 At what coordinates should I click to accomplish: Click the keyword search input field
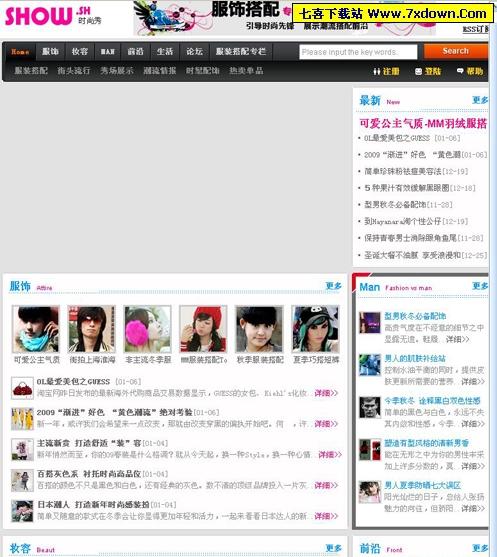click(358, 52)
